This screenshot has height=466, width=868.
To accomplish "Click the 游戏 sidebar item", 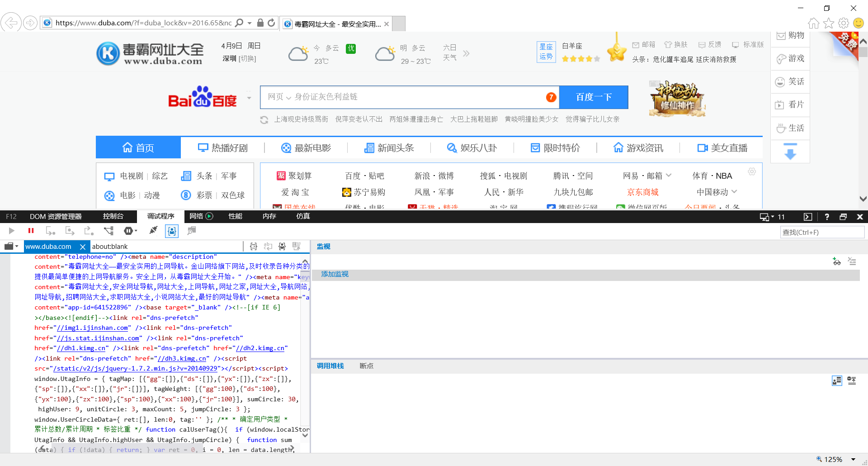I will pos(790,58).
